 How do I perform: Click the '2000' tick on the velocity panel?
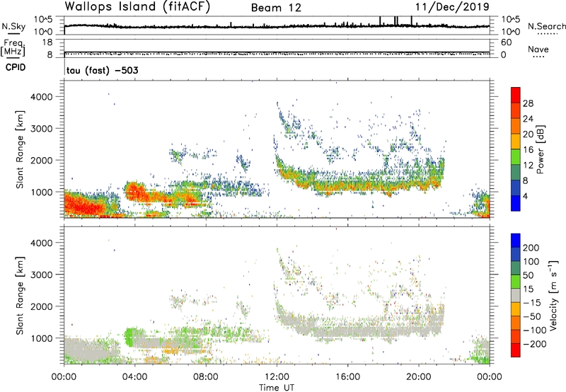(x=41, y=306)
